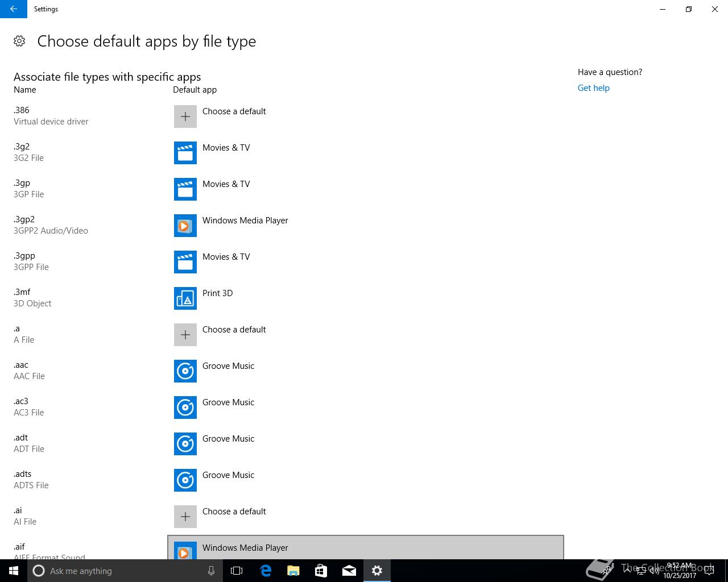
Task: Click the Cortana microphone icon
Action: 211,571
